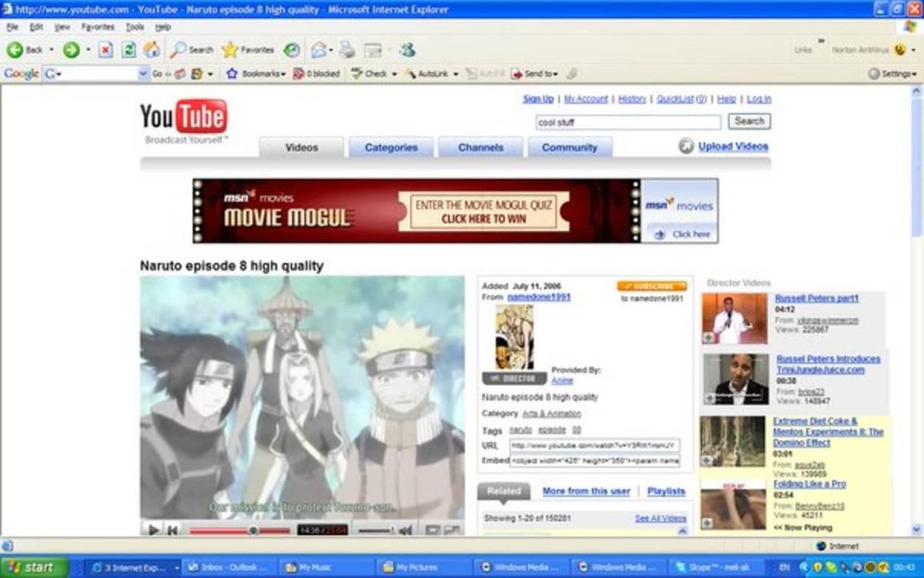Add Russell Peters part1 to QuickList plus icon
The image size is (924, 578).
point(708,339)
